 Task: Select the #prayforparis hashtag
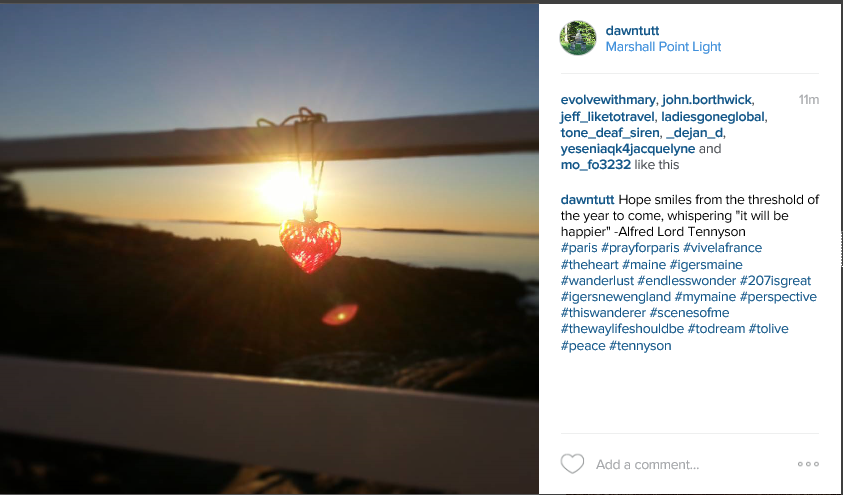point(640,248)
